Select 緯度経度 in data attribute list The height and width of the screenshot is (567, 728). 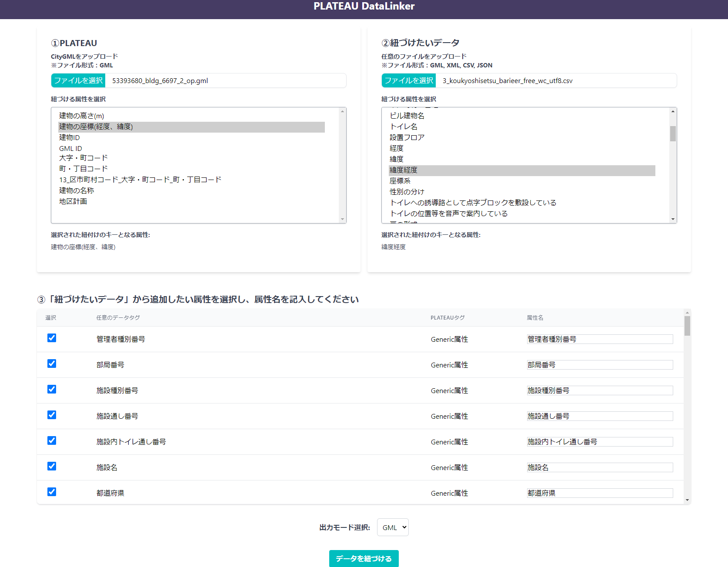[x=522, y=170]
